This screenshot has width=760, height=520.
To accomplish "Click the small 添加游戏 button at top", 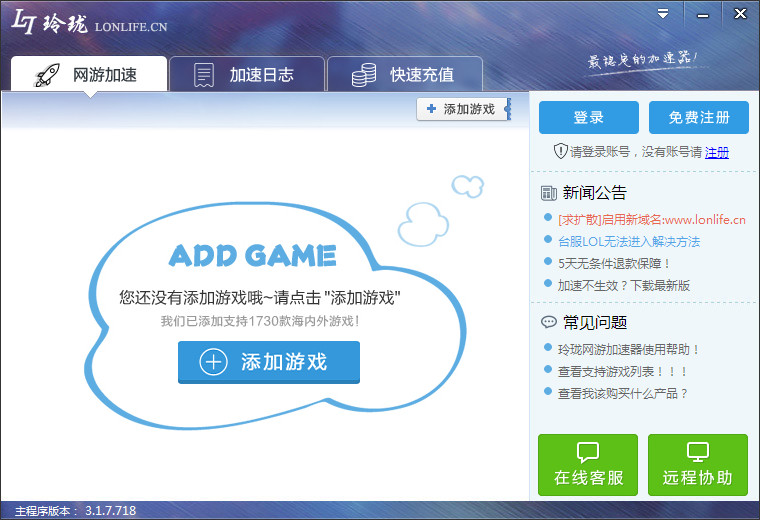I will point(463,109).
